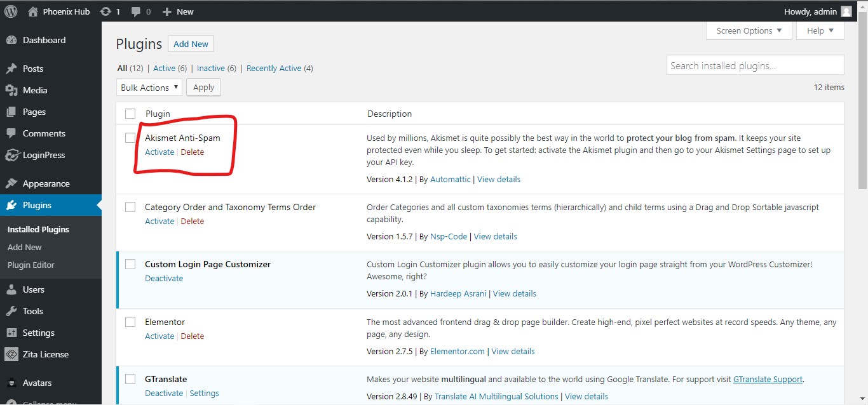Image resolution: width=868 pixels, height=405 pixels.
Task: Click the Users icon in sidebar
Action: [11, 289]
